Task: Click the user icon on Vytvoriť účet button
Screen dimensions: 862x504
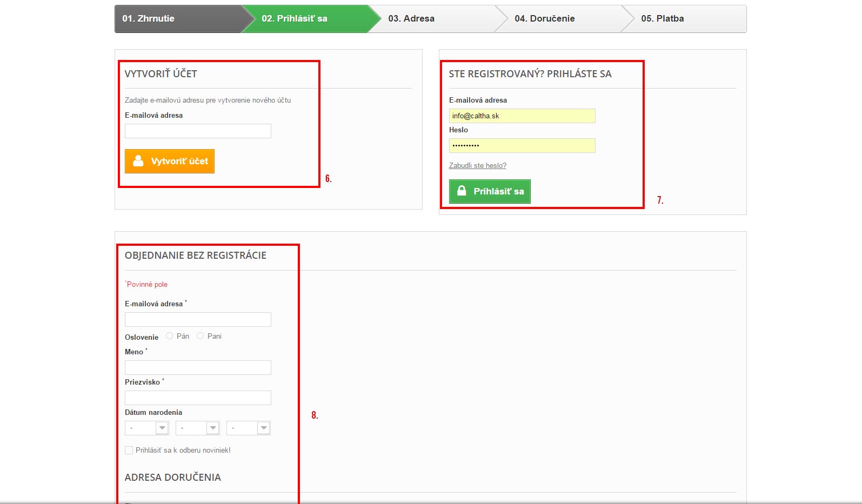Action: point(138,161)
